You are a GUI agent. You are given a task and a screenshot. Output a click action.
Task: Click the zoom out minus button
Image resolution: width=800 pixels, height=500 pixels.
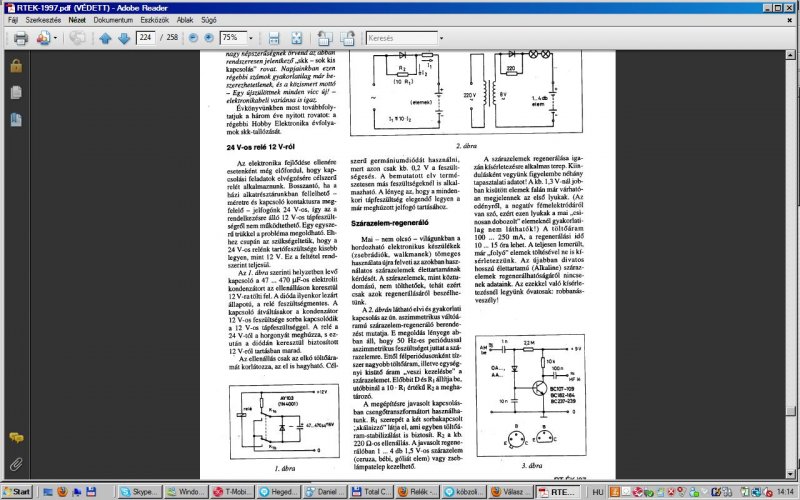point(193,38)
